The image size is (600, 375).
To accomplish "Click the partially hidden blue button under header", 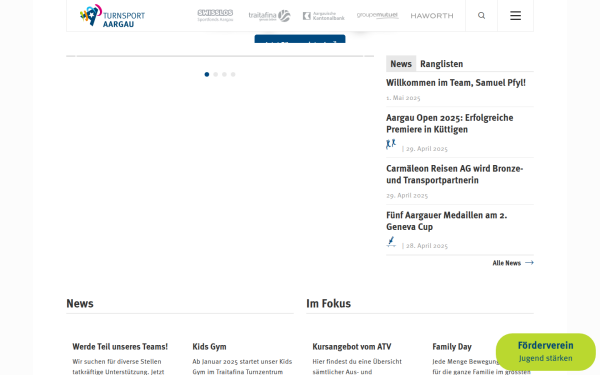I will tap(300, 39).
